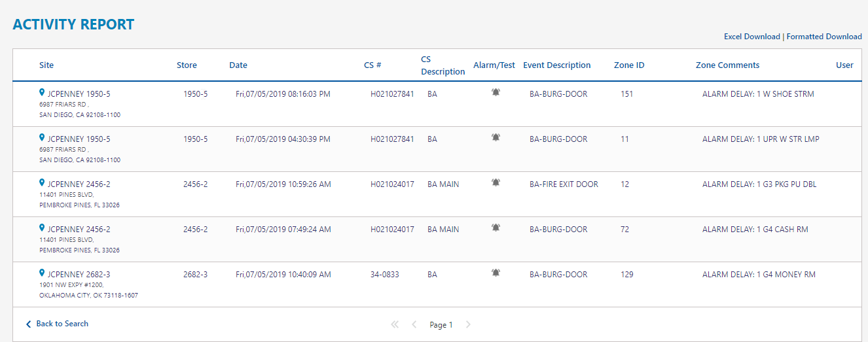Viewport: 868px width, 342px height.
Task: Click the alarm bell icon for zone 151
Action: click(496, 92)
